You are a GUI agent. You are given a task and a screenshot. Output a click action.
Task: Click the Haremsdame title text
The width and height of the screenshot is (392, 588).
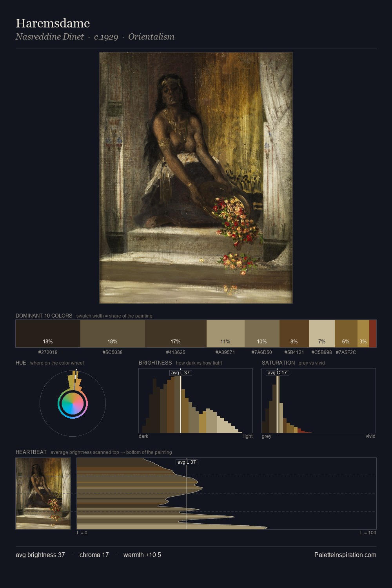click(53, 24)
